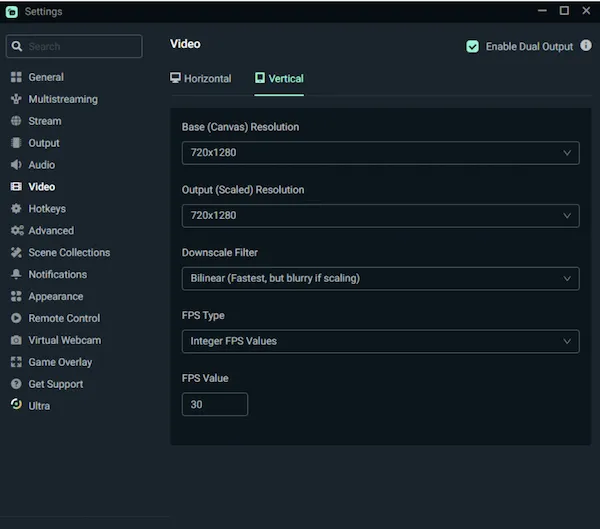Open the FPS Type dropdown
The height and width of the screenshot is (529, 600).
coord(380,341)
